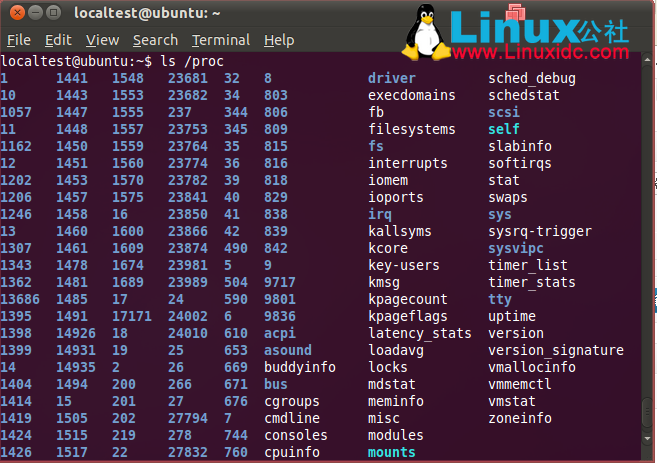Click the 'scsi' directory entry

504,112
